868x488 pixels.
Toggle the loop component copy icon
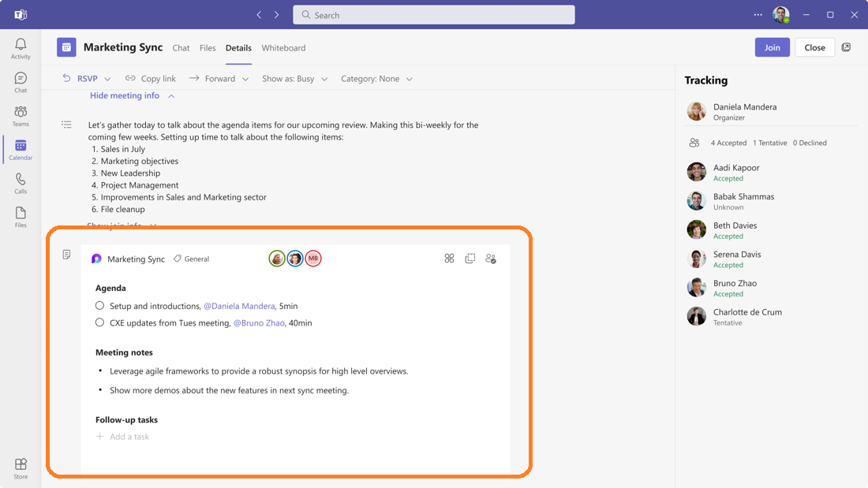pos(470,258)
